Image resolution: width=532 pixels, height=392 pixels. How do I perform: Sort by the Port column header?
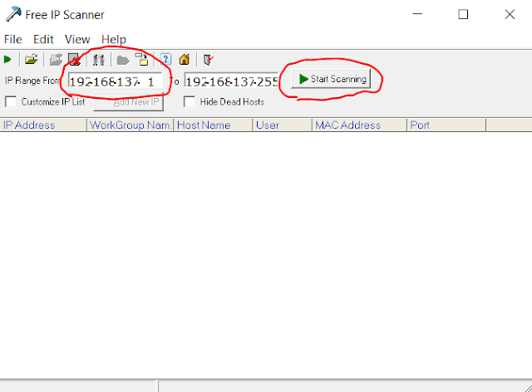click(x=446, y=125)
